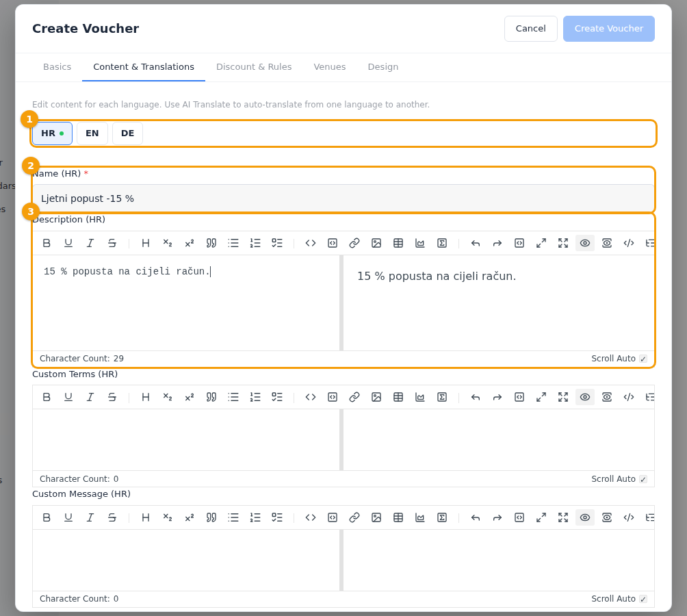Toggle catalog icon in the Description editor

[650, 243]
